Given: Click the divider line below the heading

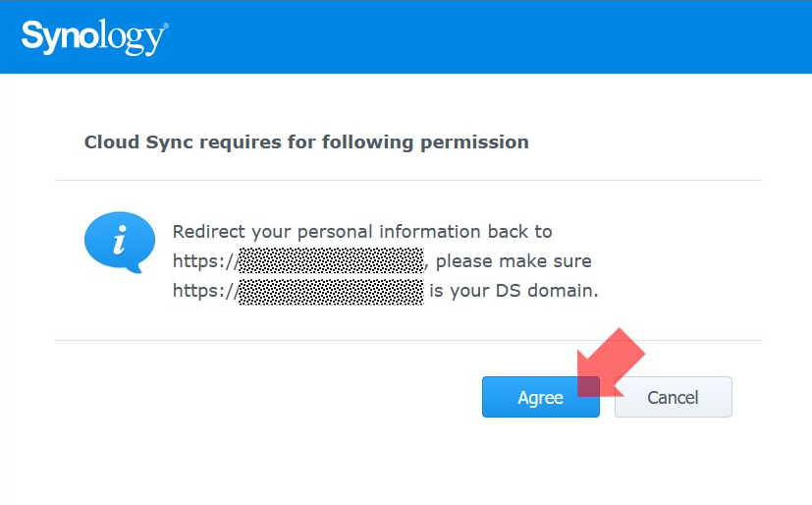Looking at the screenshot, I should [407, 181].
